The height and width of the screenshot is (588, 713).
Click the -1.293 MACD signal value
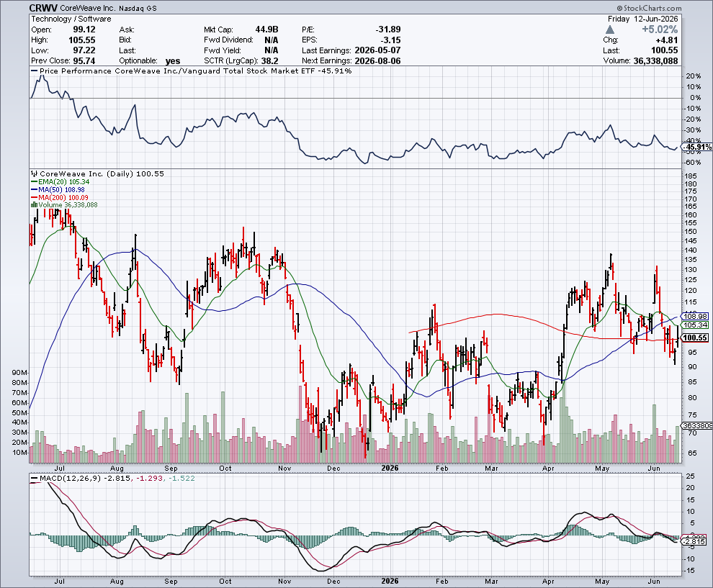coord(150,479)
